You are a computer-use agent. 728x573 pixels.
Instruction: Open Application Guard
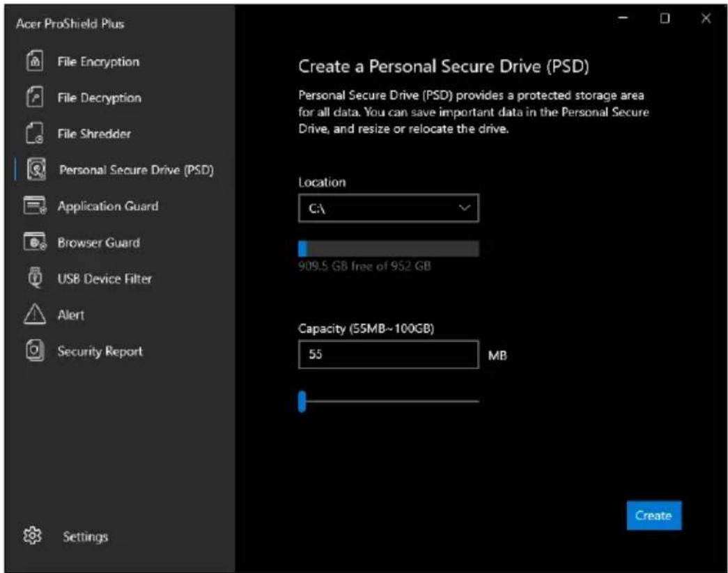point(108,207)
